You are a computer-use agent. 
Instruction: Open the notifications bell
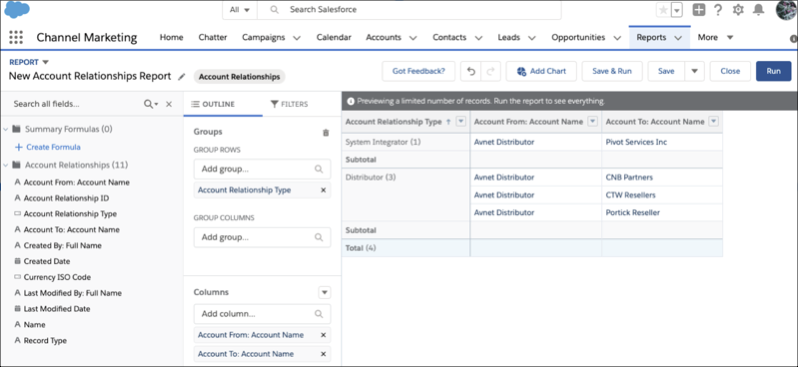pos(758,10)
